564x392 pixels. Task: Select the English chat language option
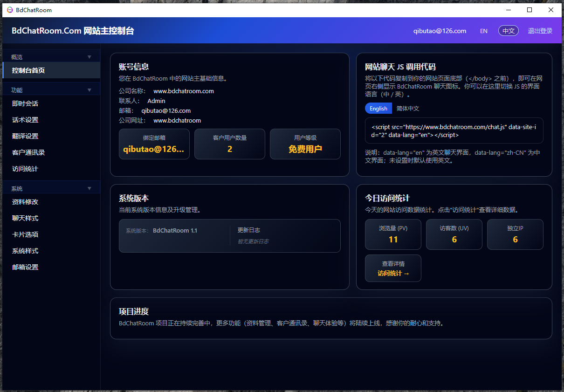click(x=378, y=108)
